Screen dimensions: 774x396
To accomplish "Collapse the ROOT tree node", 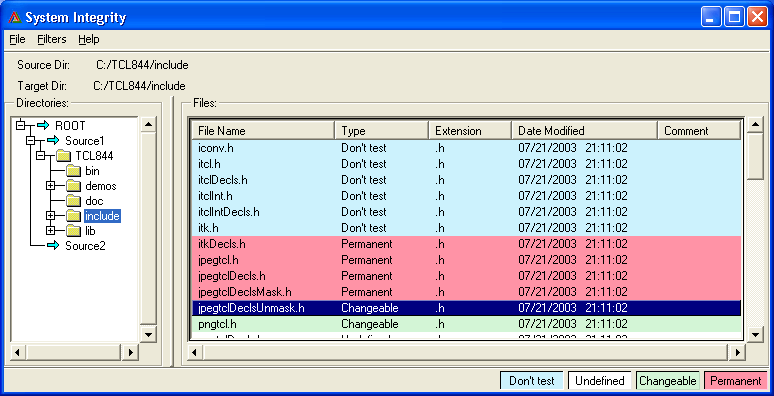I will coord(20,125).
